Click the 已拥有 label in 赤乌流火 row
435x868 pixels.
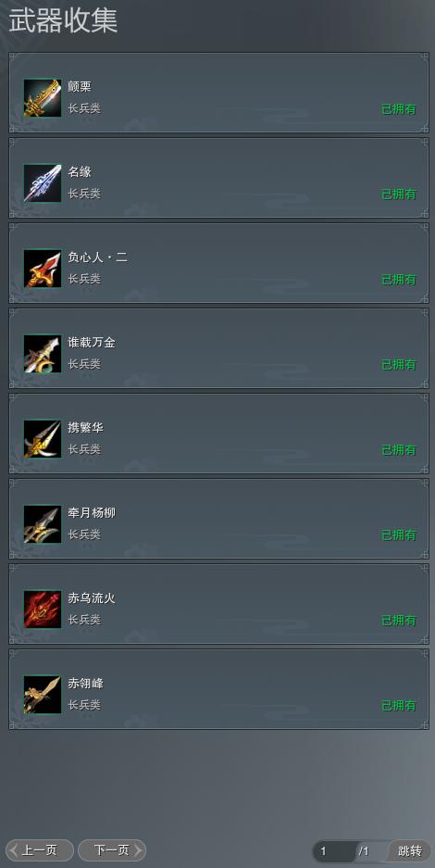coord(399,621)
